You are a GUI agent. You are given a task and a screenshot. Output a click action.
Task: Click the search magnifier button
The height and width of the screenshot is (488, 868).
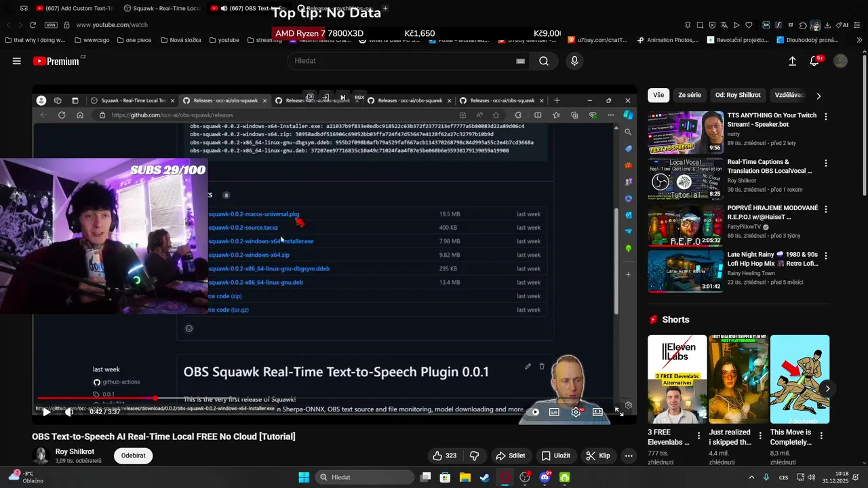point(544,61)
